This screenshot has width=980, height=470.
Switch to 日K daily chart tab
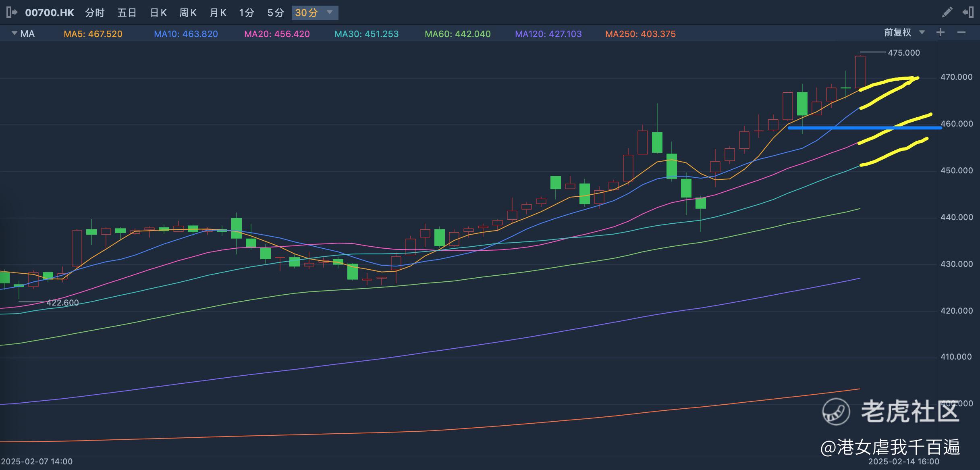click(x=158, y=13)
